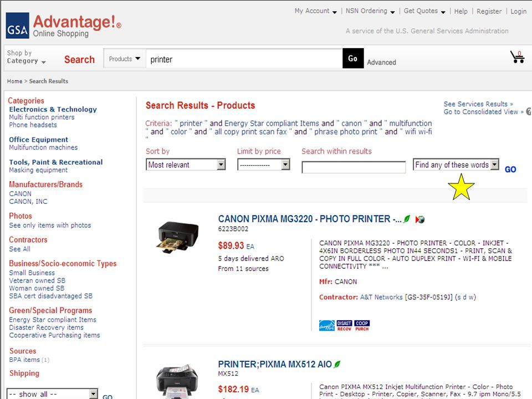Click the GSA Advantage logo
This screenshot has height=399, width=532.
click(x=63, y=25)
